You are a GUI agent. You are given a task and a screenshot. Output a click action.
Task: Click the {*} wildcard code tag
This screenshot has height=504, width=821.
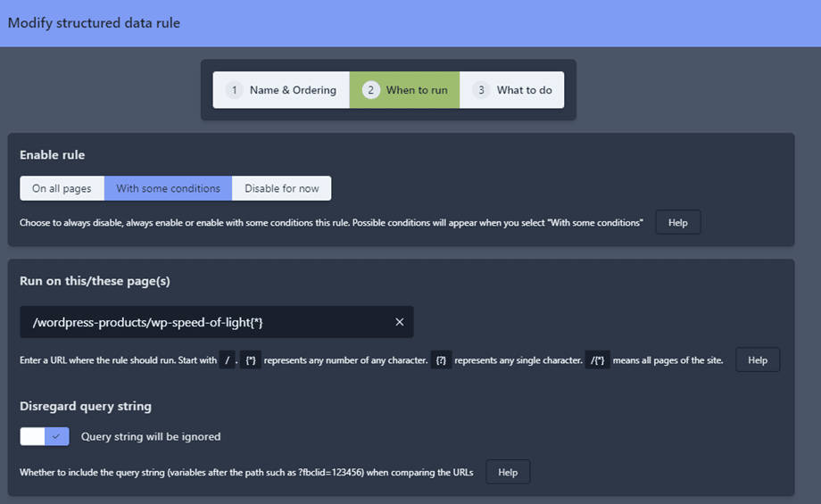tap(252, 360)
